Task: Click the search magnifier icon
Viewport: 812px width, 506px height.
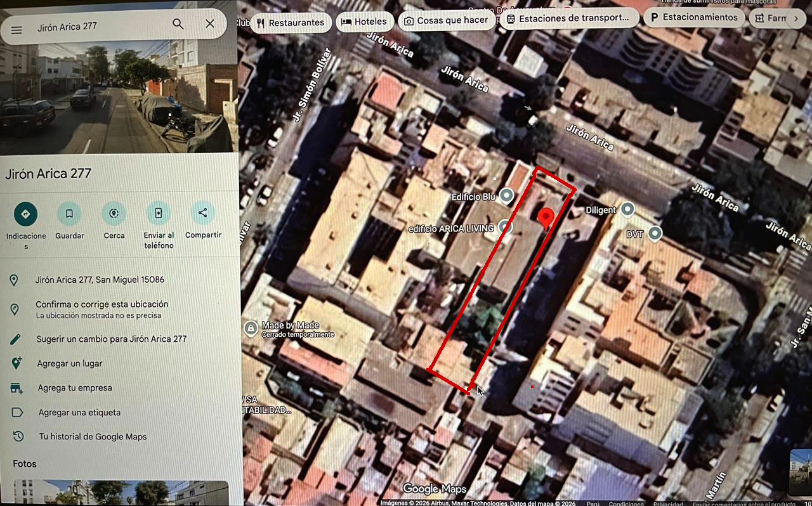Action: pyautogui.click(x=178, y=24)
